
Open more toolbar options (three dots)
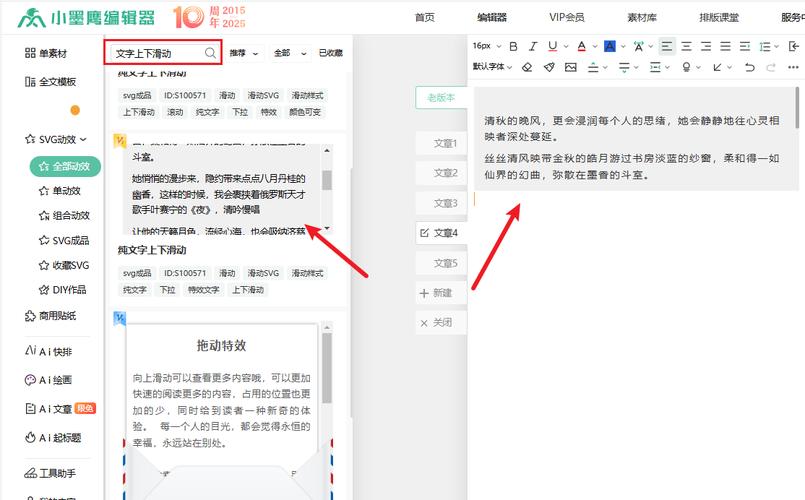(x=792, y=67)
